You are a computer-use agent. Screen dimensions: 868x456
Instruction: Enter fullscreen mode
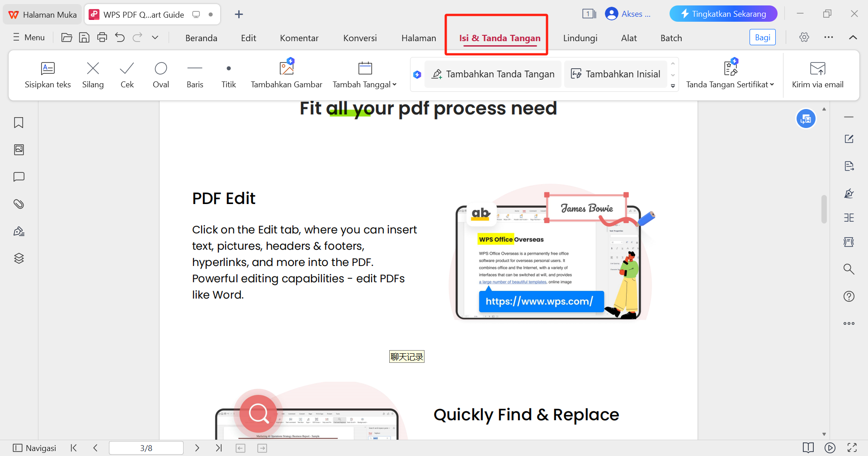[x=852, y=448]
